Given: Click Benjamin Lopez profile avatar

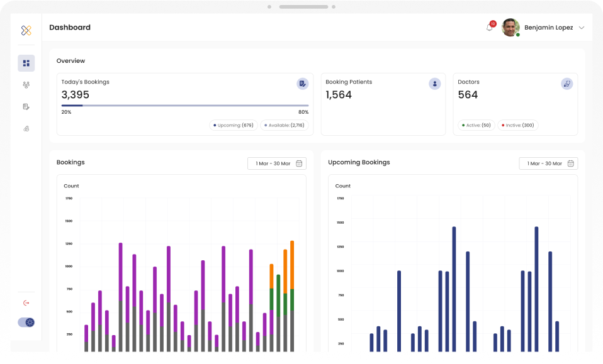Looking at the screenshot, I should (x=510, y=28).
